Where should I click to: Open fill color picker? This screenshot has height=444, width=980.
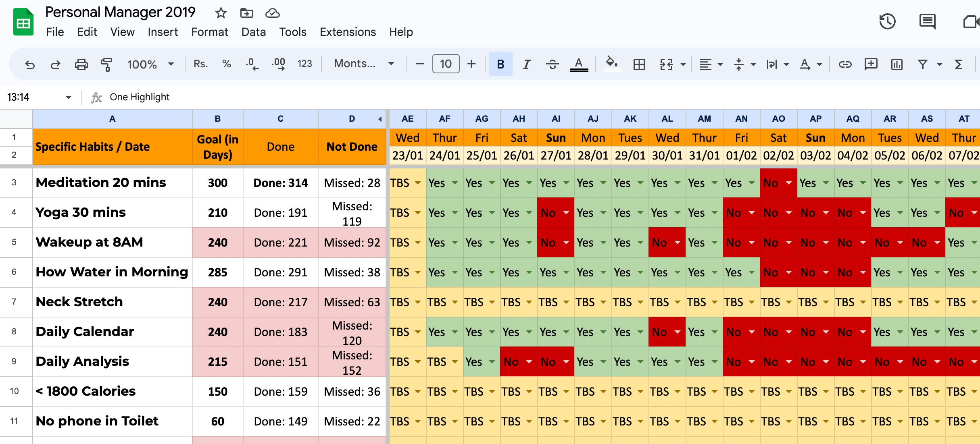pyautogui.click(x=611, y=64)
